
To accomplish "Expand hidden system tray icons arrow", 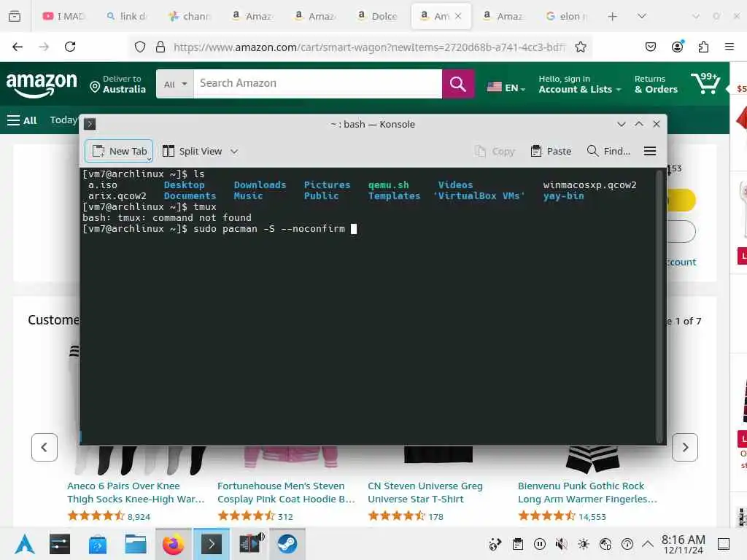I will [x=648, y=543].
